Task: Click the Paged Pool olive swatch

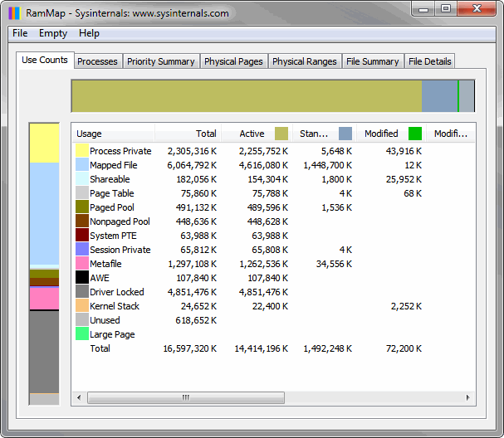Action: coord(82,207)
